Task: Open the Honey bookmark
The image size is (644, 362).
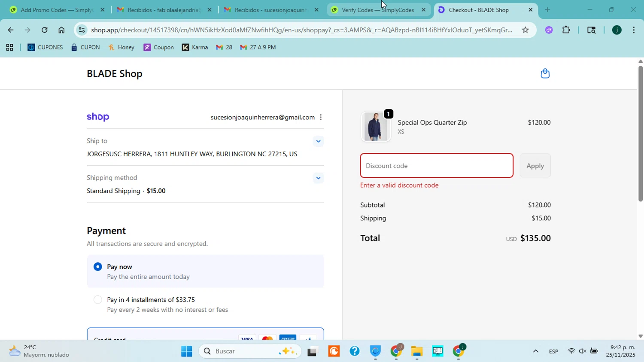Action: (x=122, y=48)
